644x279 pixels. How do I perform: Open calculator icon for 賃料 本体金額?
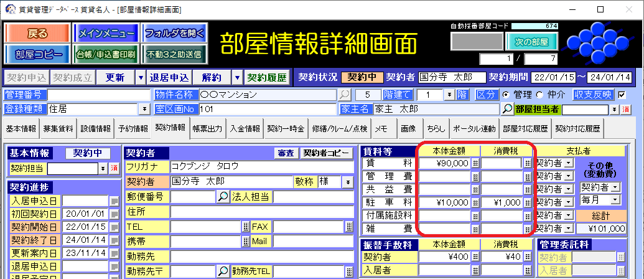[475, 163]
